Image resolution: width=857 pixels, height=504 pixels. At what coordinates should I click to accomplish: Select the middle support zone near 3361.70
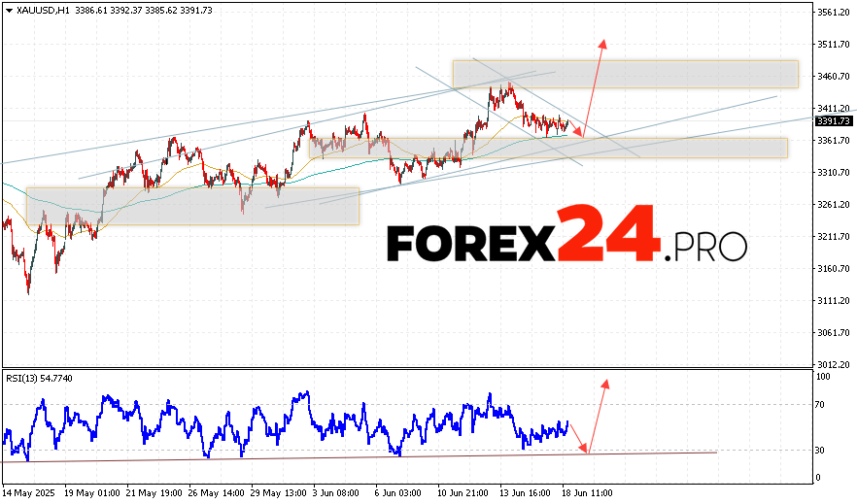tap(548, 148)
